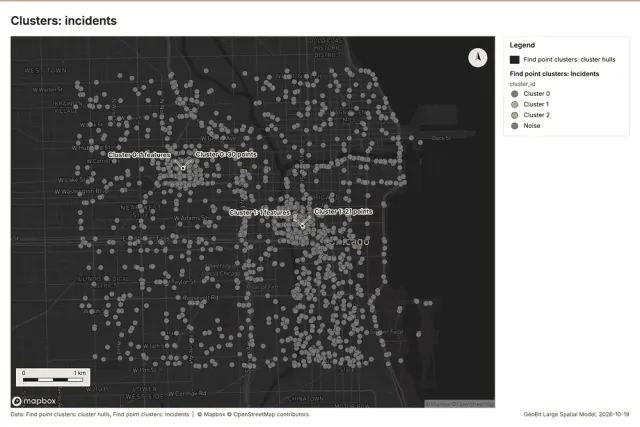Image resolution: width=640 pixels, height=427 pixels.
Task: Click the 'Cluster 1' legend label
Action: (x=536, y=105)
